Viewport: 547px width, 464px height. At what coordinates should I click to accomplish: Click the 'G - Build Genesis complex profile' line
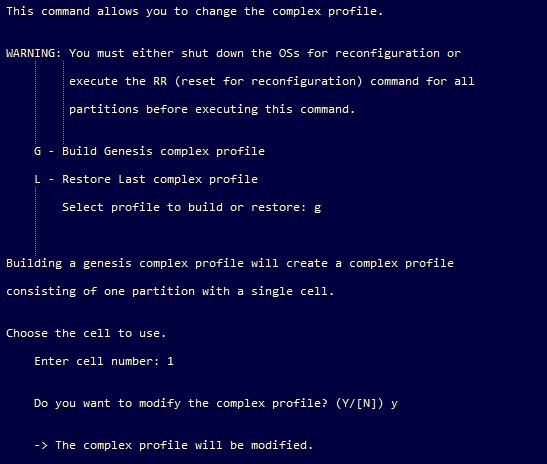point(149,151)
